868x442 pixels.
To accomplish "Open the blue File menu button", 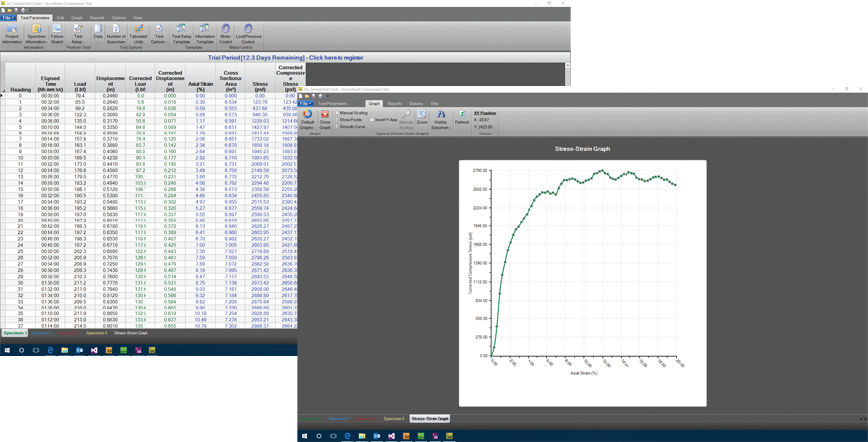I will click(x=8, y=17).
